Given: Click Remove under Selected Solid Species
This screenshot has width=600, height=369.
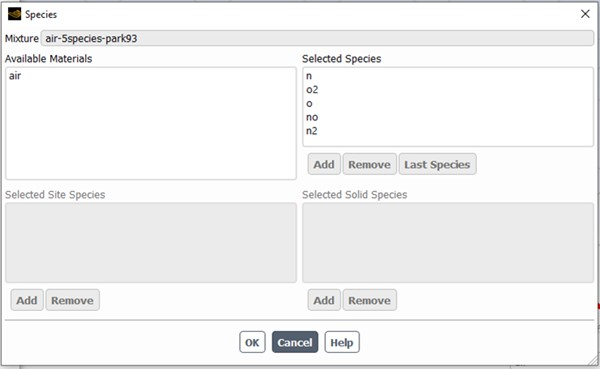Looking at the screenshot, I should coord(369,300).
